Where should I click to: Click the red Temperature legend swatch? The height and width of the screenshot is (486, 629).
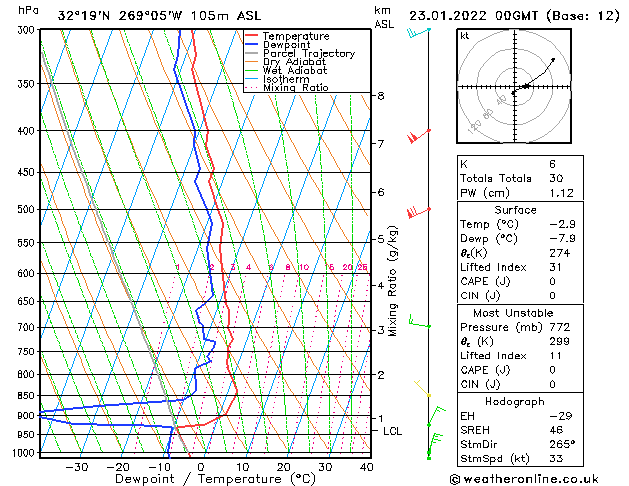[x=252, y=36]
